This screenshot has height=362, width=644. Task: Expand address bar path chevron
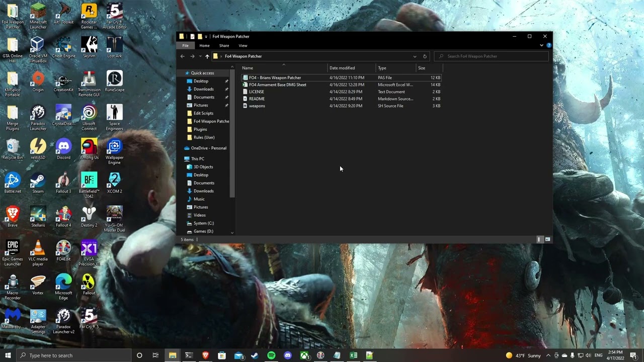point(222,56)
